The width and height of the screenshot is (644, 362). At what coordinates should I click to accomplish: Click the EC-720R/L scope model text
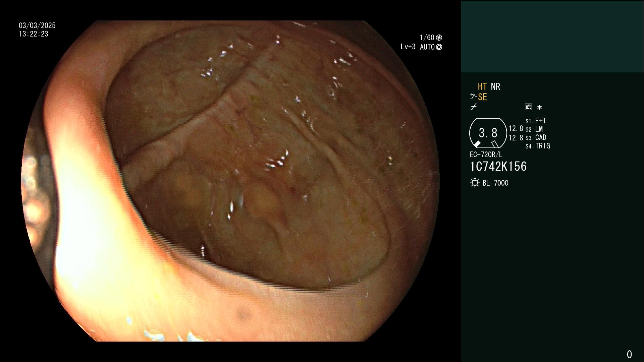pyautogui.click(x=486, y=155)
